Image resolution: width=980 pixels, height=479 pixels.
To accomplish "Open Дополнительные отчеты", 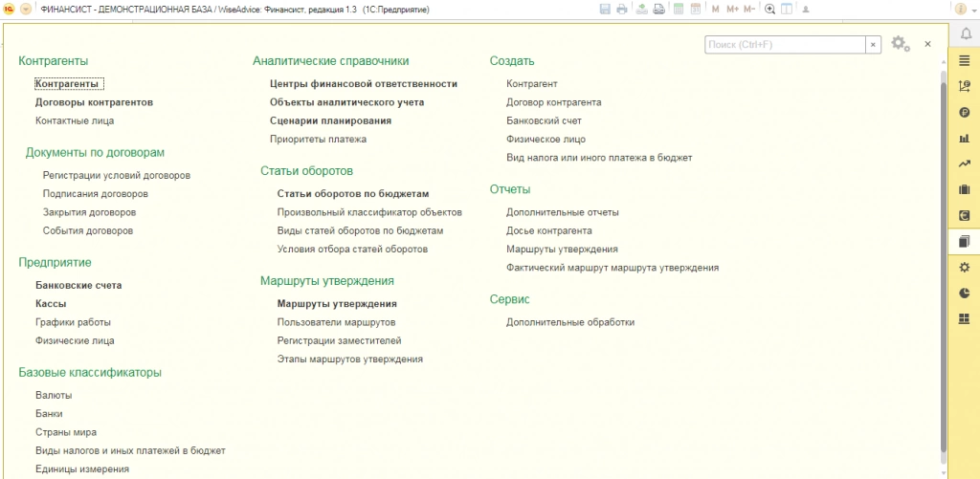I will click(x=563, y=212).
